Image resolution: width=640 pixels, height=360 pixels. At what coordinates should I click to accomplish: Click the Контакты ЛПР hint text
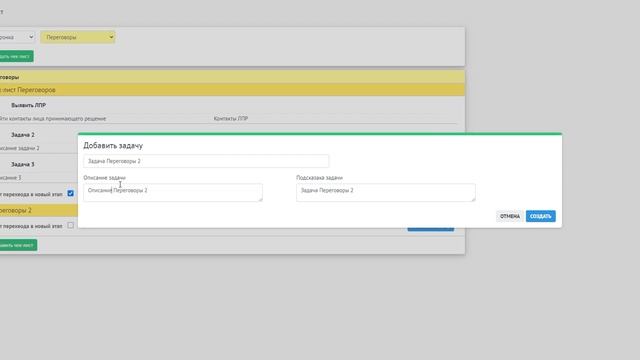click(231, 119)
